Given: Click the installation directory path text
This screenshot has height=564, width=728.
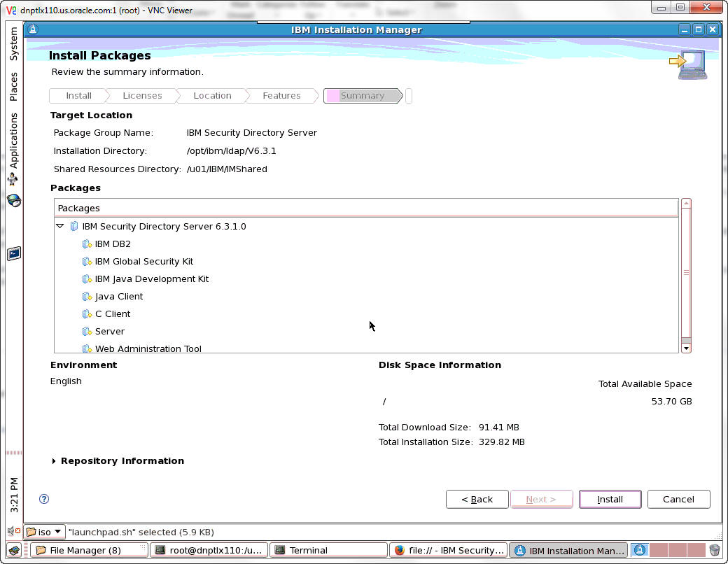Looking at the screenshot, I should [x=231, y=151].
